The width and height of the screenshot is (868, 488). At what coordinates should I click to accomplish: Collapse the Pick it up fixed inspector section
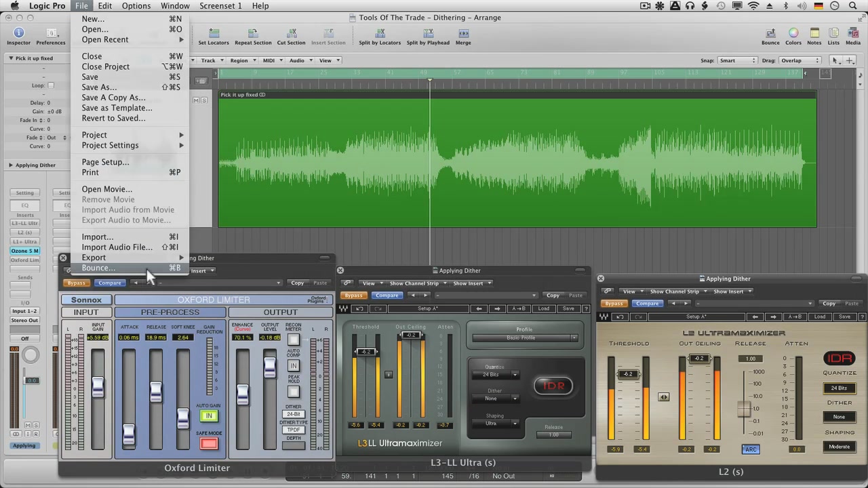tap(11, 58)
